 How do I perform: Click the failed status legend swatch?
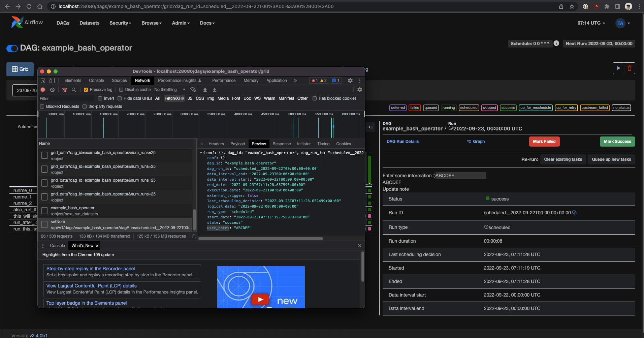(415, 108)
